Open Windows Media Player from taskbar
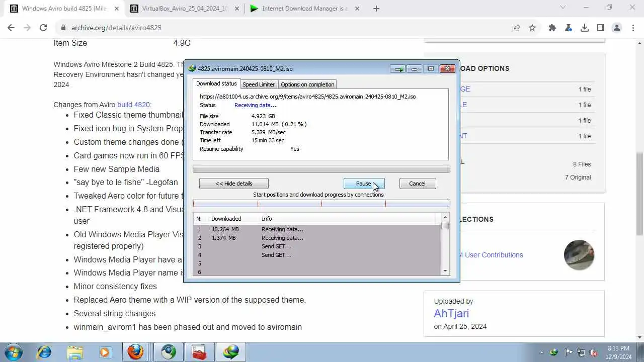This screenshot has width=644, height=362. (105, 352)
